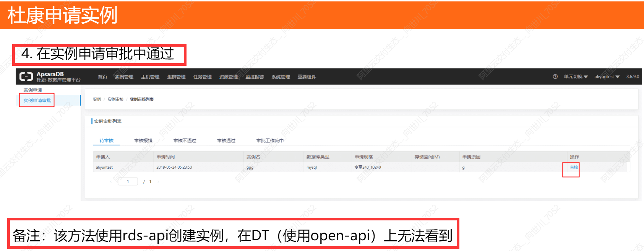Click the 专享240_10240 spec cell
The image size is (644, 251).
(368, 167)
